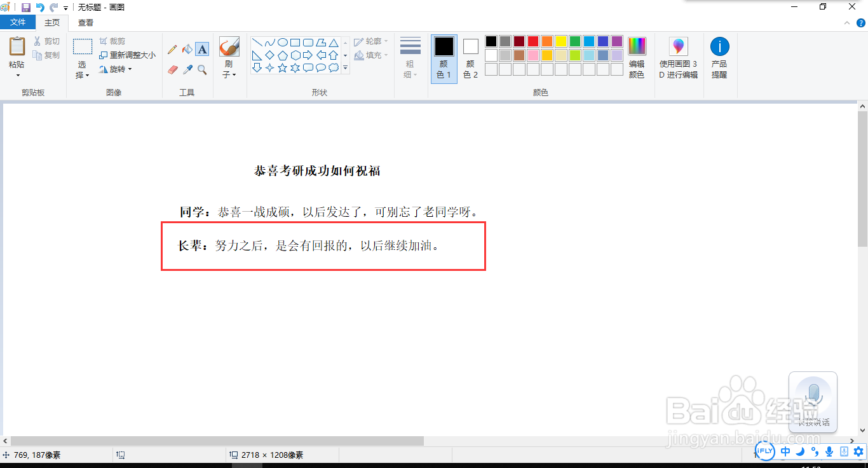Select the Text tool

[202, 49]
